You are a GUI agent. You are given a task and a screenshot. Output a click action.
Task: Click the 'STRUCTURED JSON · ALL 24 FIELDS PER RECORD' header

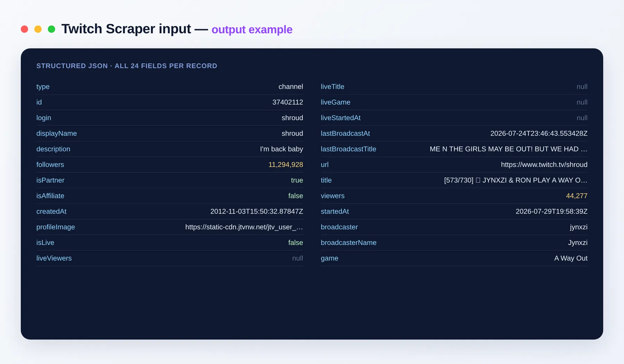point(127,66)
